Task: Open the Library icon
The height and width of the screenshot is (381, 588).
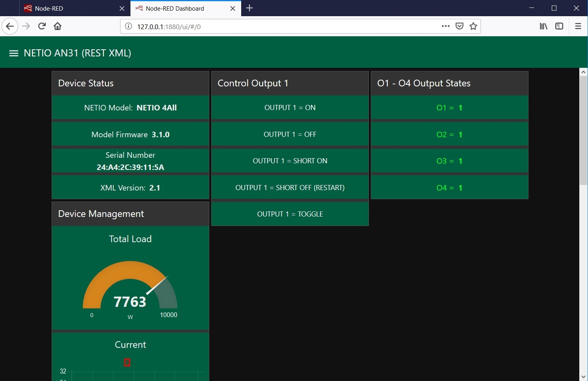Action: coord(543,26)
